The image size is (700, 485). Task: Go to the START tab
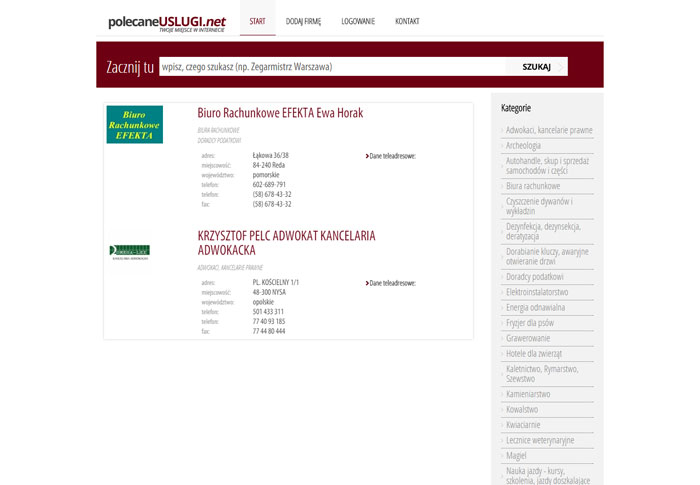tap(258, 21)
